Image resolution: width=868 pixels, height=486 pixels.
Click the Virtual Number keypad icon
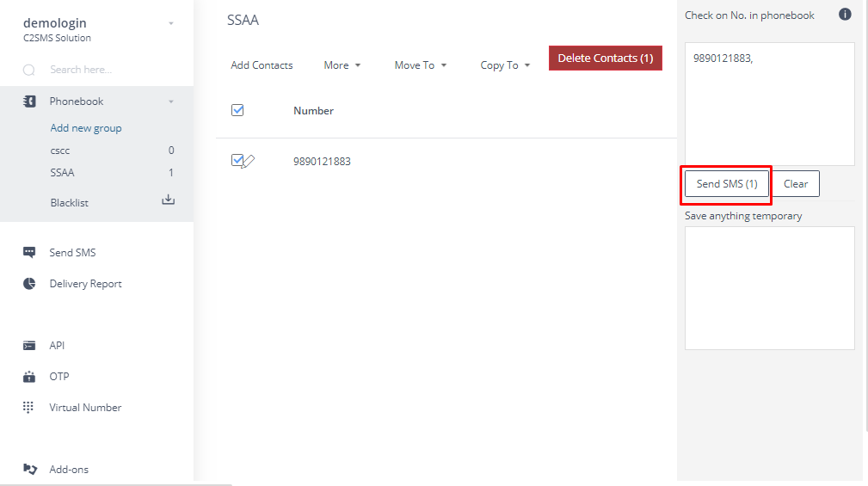point(28,408)
